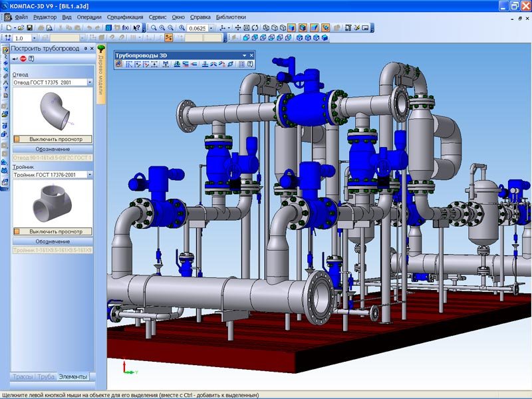Open the Операции menu

click(89, 16)
